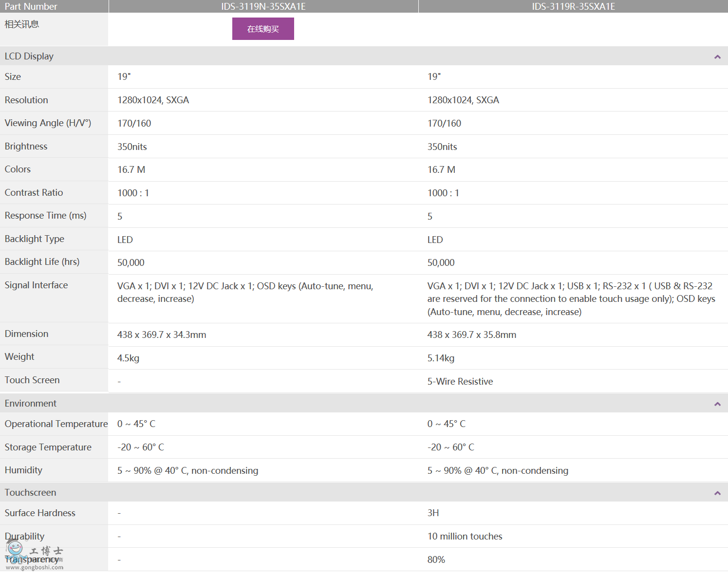Click the Environment section title text
728x577 pixels.
(31, 404)
